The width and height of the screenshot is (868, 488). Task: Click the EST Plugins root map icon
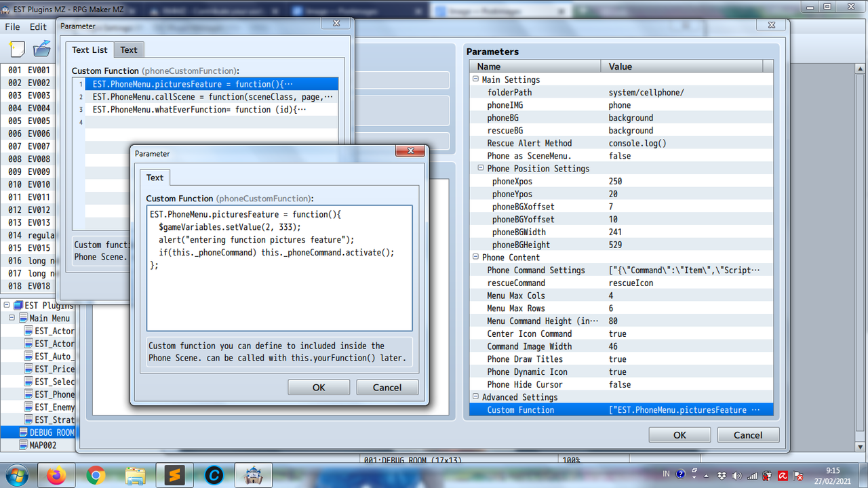click(x=19, y=306)
